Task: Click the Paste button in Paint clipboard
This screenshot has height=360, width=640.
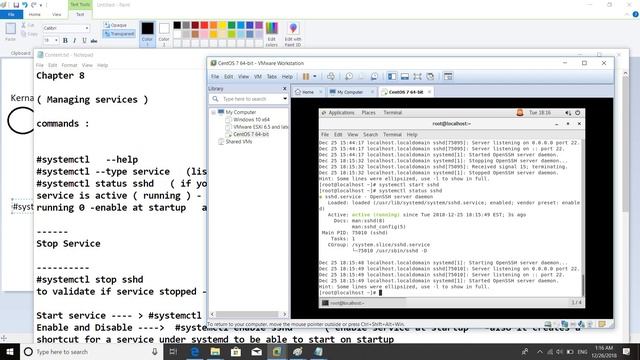Action: (11, 32)
